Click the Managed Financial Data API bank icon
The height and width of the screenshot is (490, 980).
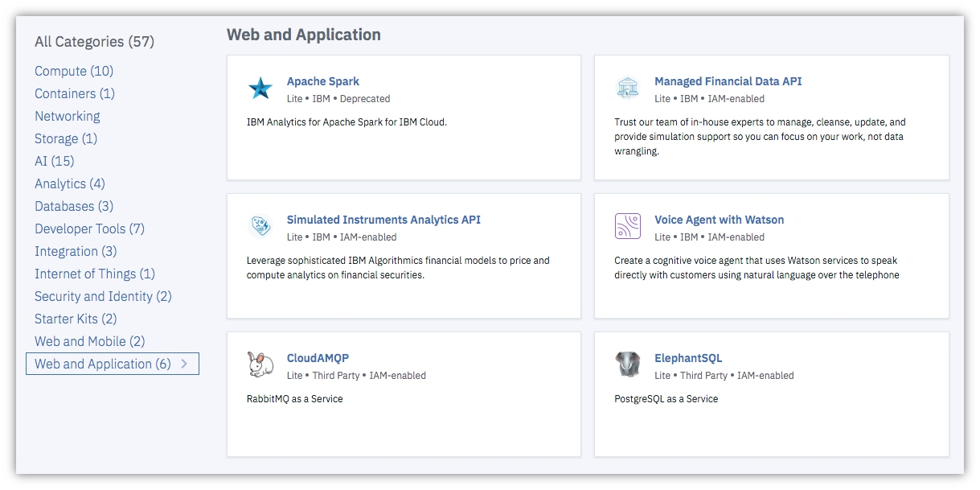628,89
